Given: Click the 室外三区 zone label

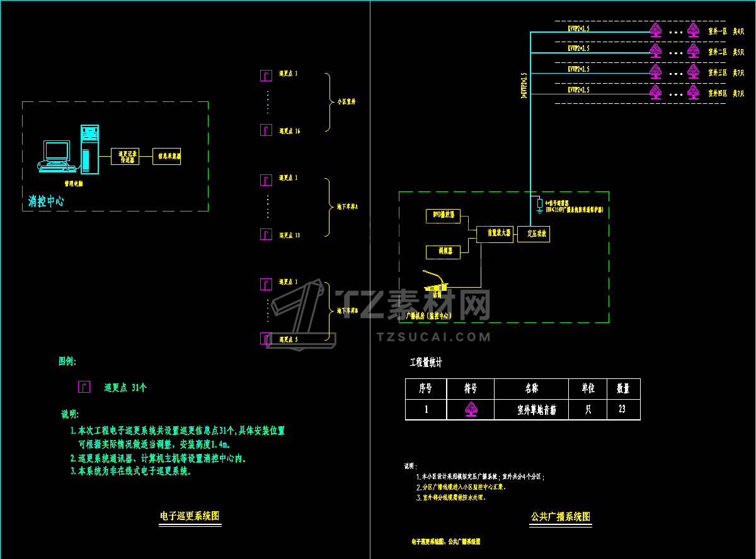Looking at the screenshot, I should tap(718, 72).
